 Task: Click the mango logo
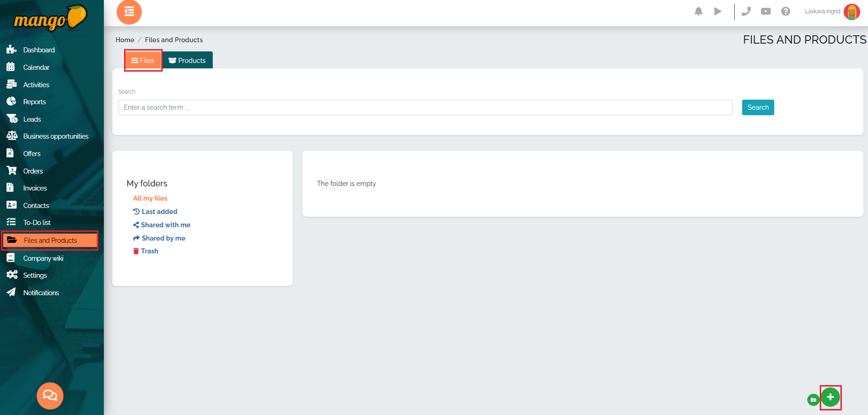click(x=50, y=18)
